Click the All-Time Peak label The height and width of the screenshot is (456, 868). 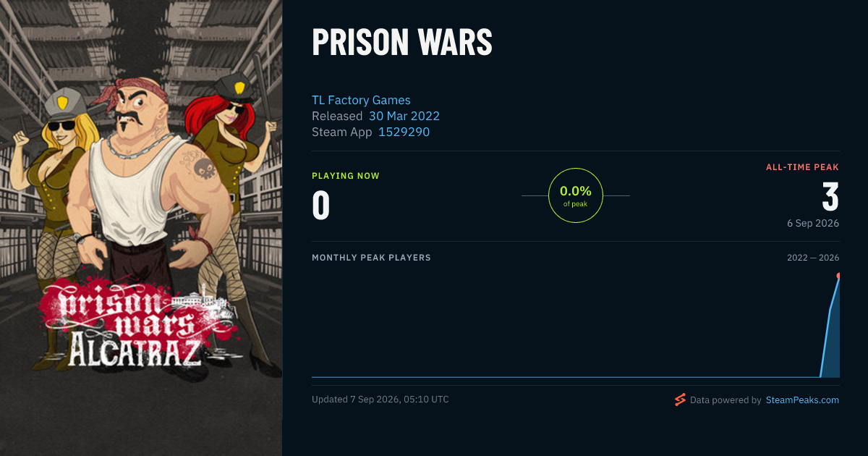coord(802,167)
